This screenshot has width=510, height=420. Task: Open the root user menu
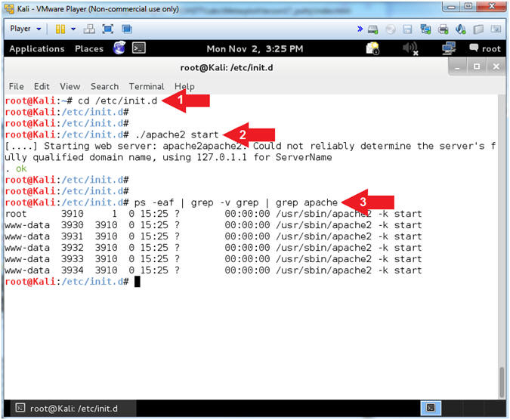(485, 49)
